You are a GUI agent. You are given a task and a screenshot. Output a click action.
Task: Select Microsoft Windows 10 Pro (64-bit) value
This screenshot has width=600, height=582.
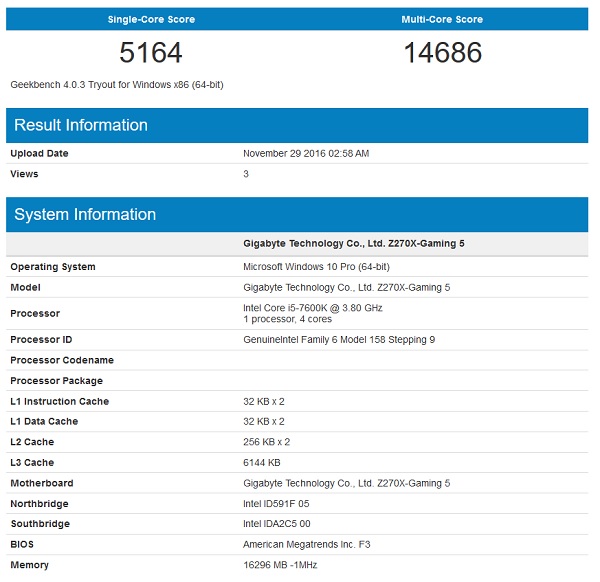[316, 267]
